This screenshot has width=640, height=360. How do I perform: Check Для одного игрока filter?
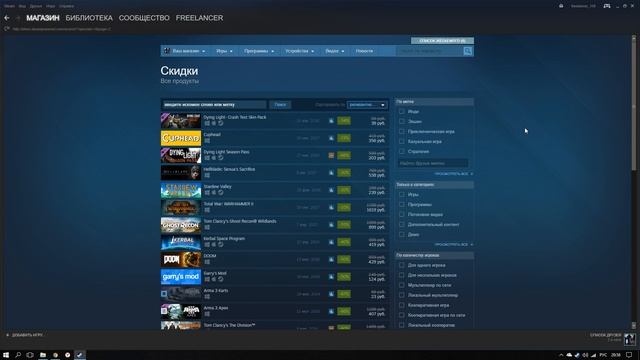[x=402, y=265]
